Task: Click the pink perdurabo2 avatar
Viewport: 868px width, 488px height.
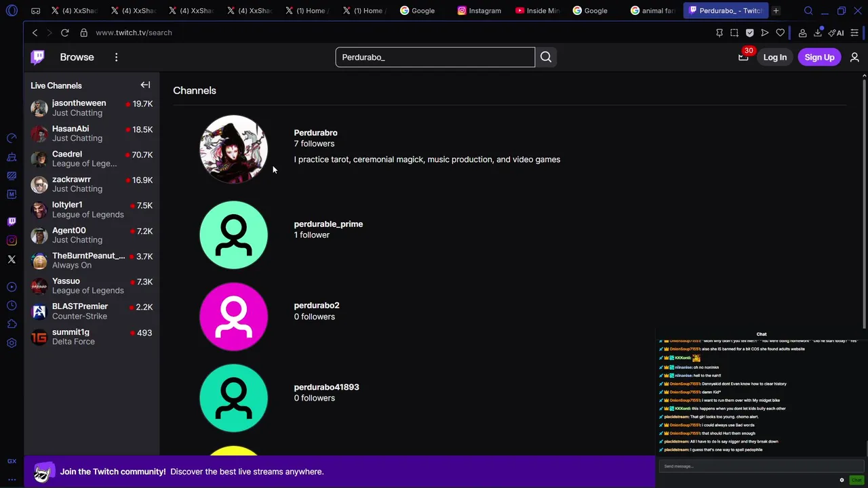Action: 233,317
